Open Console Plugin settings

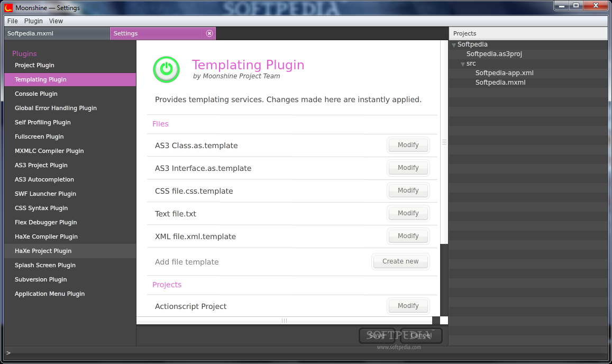point(70,94)
